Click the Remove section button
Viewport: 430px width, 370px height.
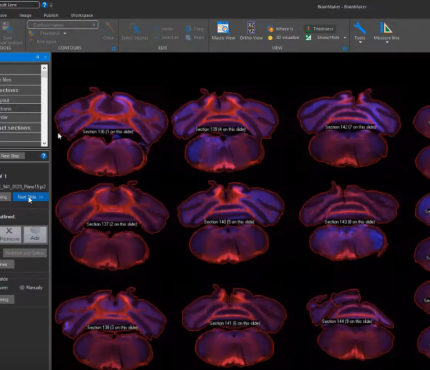click(10, 235)
